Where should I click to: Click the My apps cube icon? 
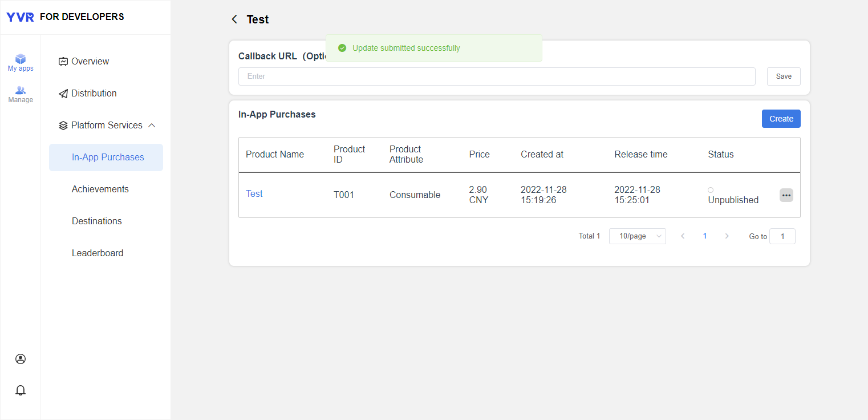click(21, 59)
